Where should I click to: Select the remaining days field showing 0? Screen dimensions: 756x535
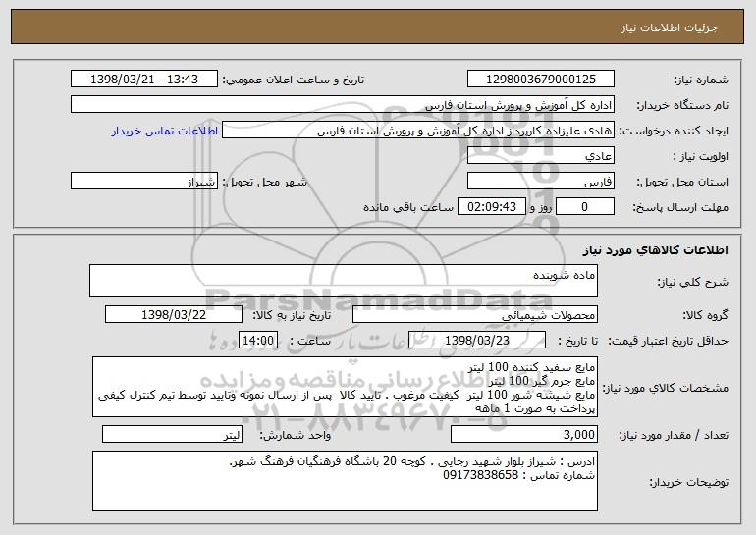coord(585,207)
